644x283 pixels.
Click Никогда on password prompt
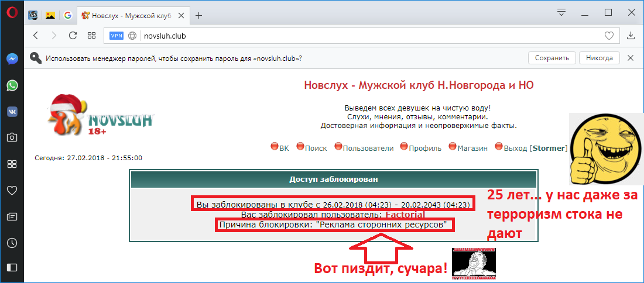600,58
